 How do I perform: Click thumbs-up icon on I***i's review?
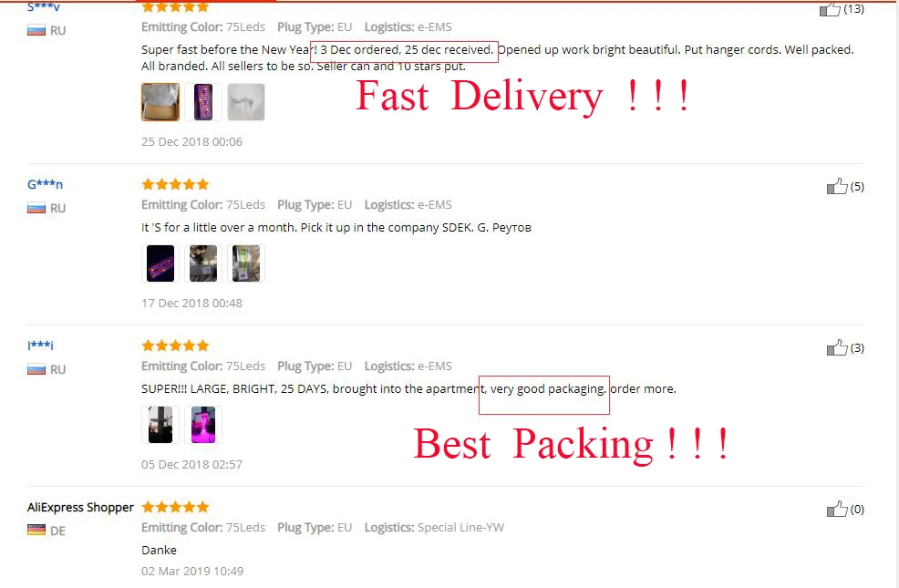point(837,347)
